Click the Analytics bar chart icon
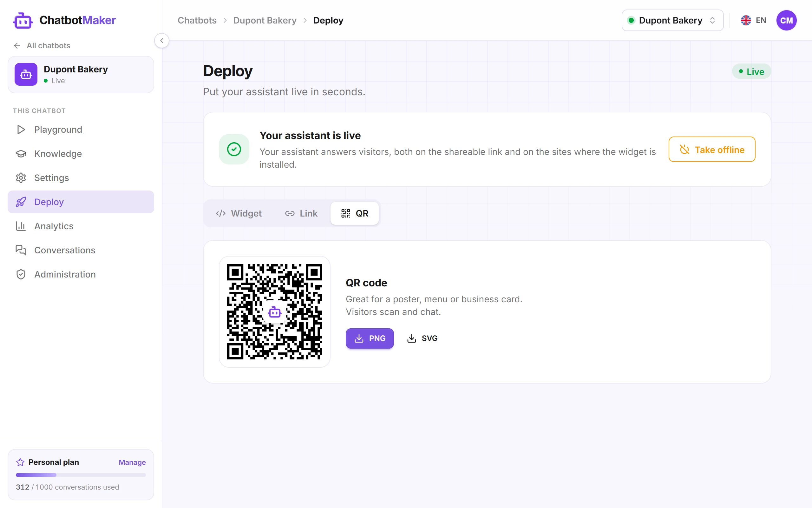The image size is (812, 508). coord(21,226)
